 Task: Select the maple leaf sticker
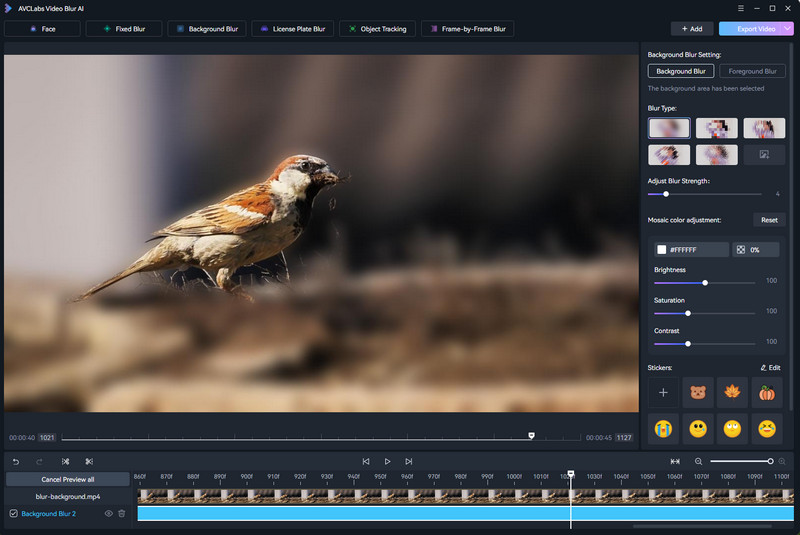click(x=732, y=392)
